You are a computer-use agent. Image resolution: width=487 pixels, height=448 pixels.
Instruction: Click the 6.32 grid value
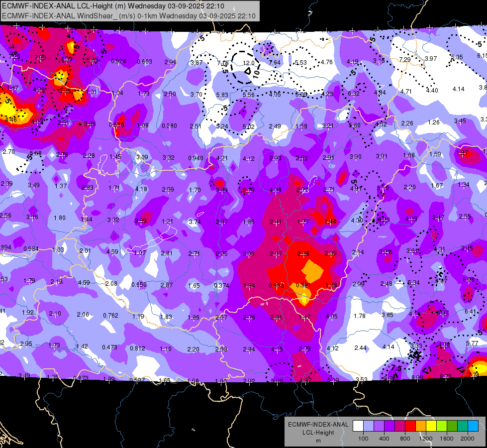[x=354, y=93]
